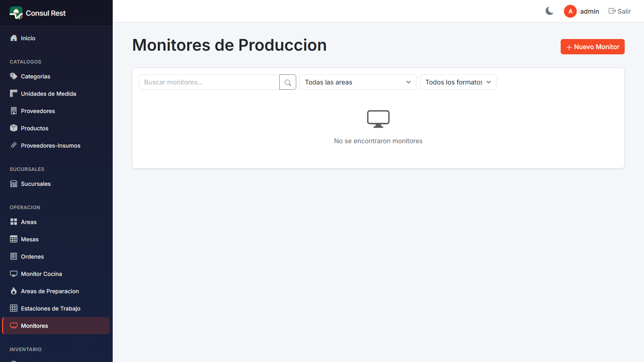Click the CATALOGOS section label
Screen dimensions: 644x362
point(25,62)
